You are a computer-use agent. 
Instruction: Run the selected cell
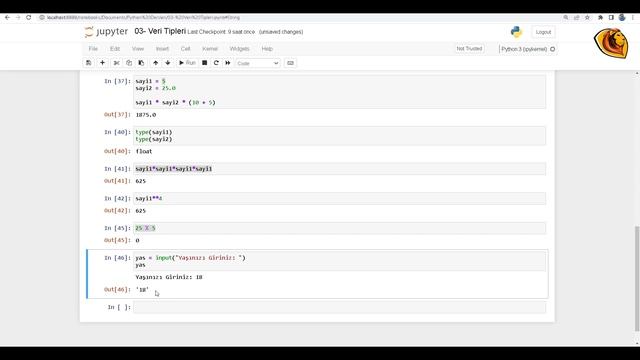(187, 63)
